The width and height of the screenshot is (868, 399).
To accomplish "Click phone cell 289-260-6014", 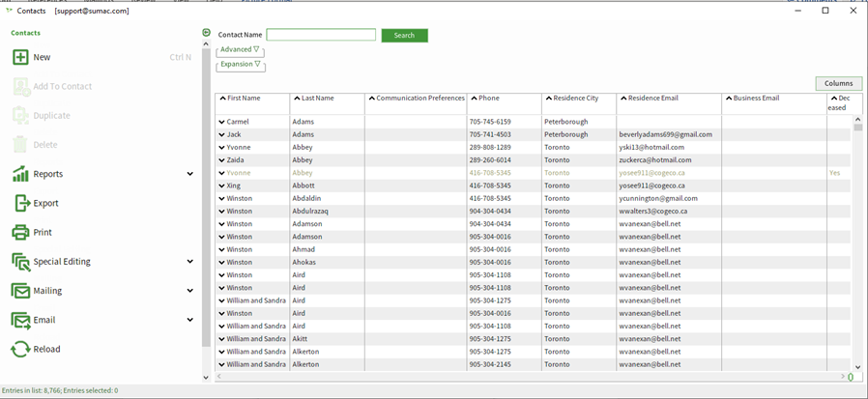I will (490, 160).
